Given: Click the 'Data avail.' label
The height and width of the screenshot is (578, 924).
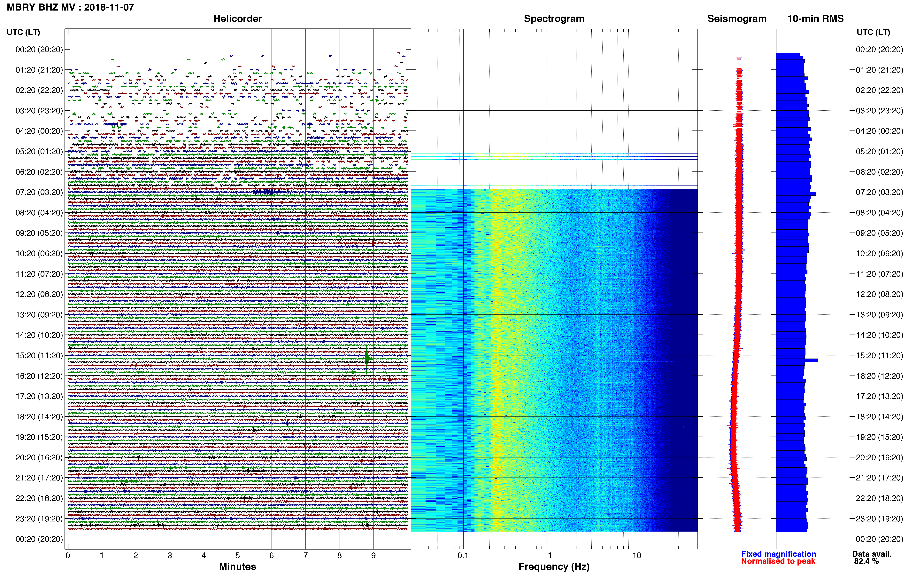Looking at the screenshot, I should coord(872,554).
